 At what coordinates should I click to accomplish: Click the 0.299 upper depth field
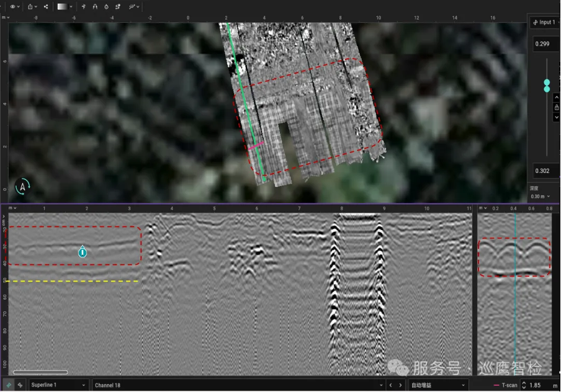(544, 44)
